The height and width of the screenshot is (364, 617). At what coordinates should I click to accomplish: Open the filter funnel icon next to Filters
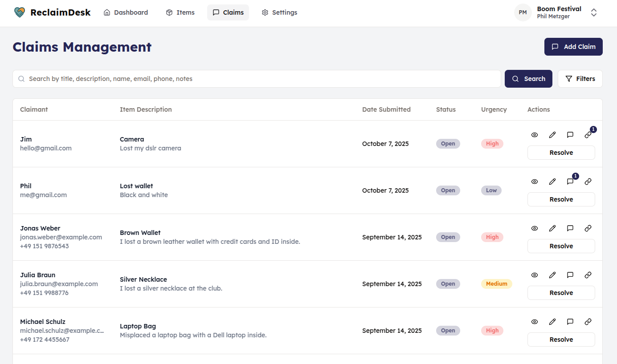click(569, 78)
